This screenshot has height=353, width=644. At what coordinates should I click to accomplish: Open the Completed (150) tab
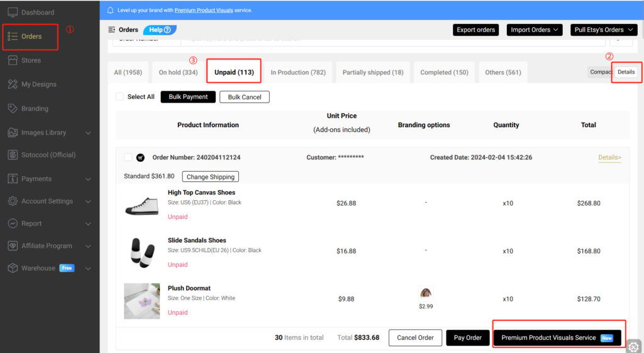point(444,72)
